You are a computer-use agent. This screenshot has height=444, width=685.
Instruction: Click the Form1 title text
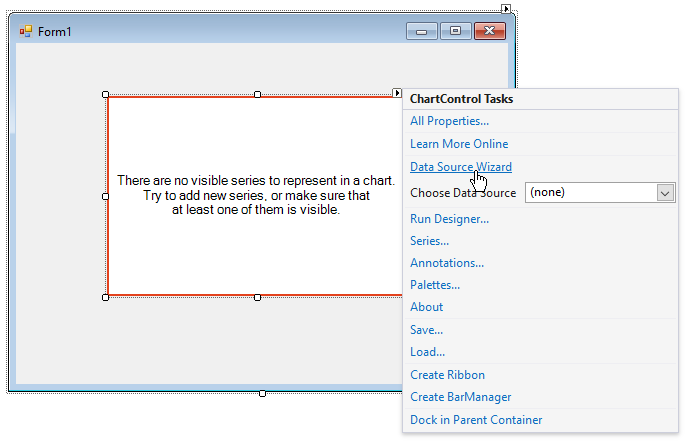pyautogui.click(x=54, y=32)
